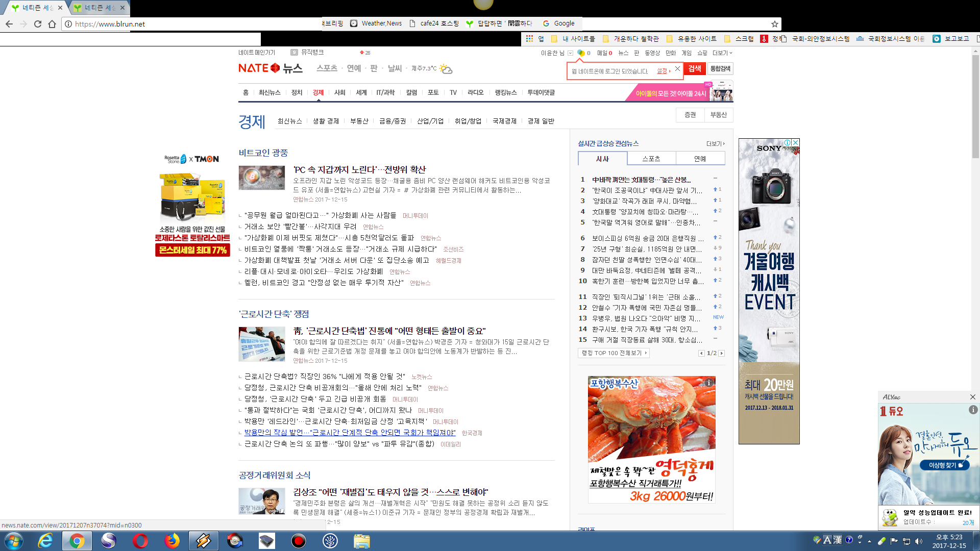This screenshot has height=551, width=980.
Task: Click the 증권 button near section header
Action: [690, 115]
